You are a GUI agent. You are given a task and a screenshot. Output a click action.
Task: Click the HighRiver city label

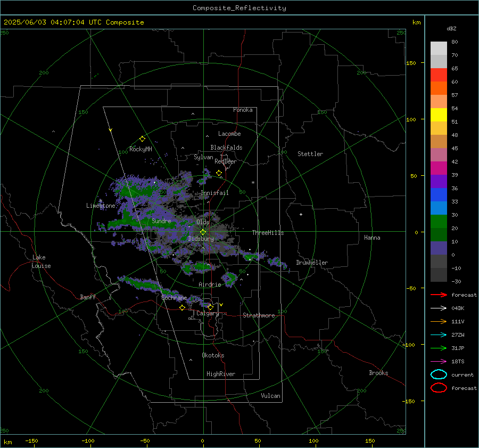pos(221,374)
